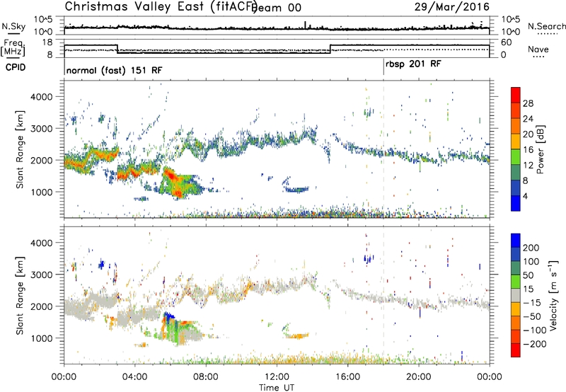566x392 pixels.
Task: Click the 2000 tick on velocity panel
Action: click(41, 306)
